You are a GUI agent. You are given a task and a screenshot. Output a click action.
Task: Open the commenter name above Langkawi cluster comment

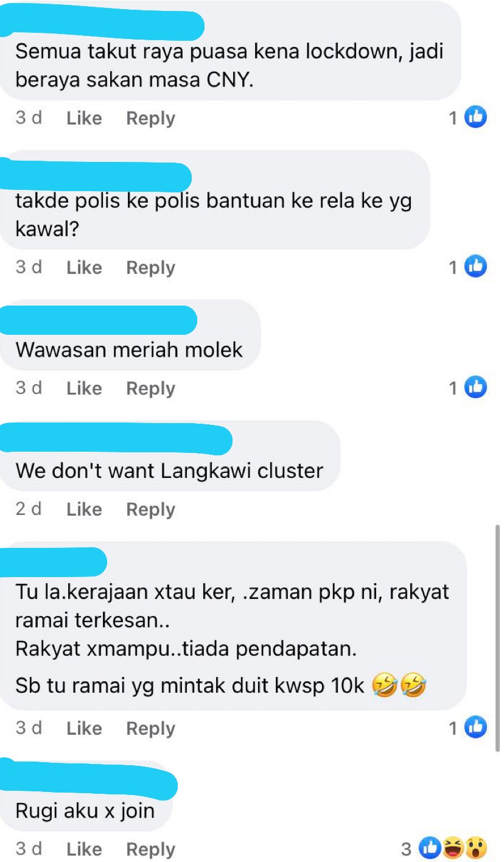(x=116, y=439)
